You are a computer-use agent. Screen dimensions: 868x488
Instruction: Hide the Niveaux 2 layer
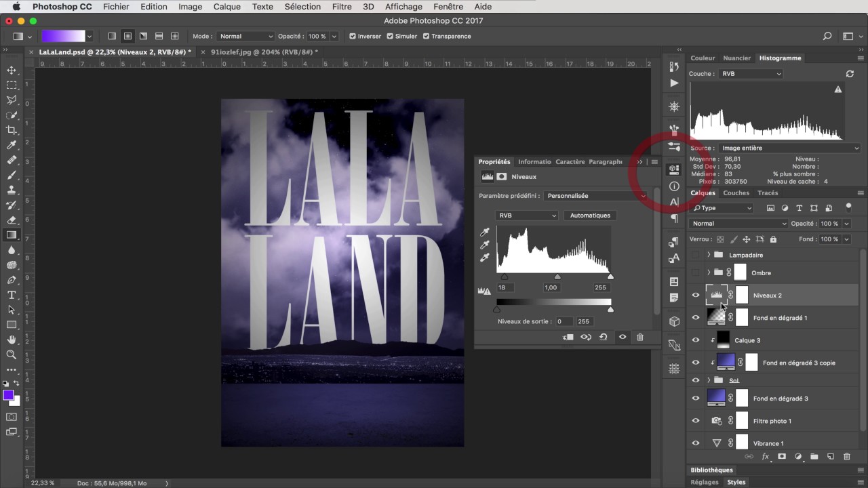tap(695, 295)
